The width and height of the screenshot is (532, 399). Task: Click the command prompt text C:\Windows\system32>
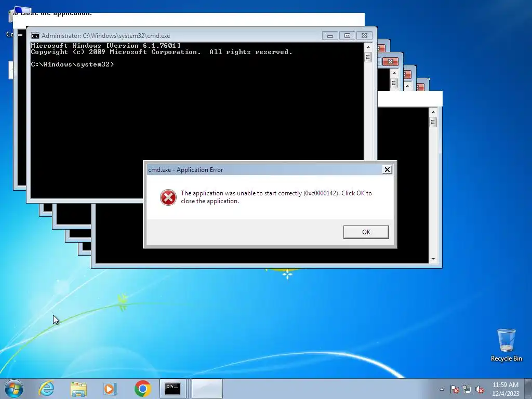pos(72,64)
